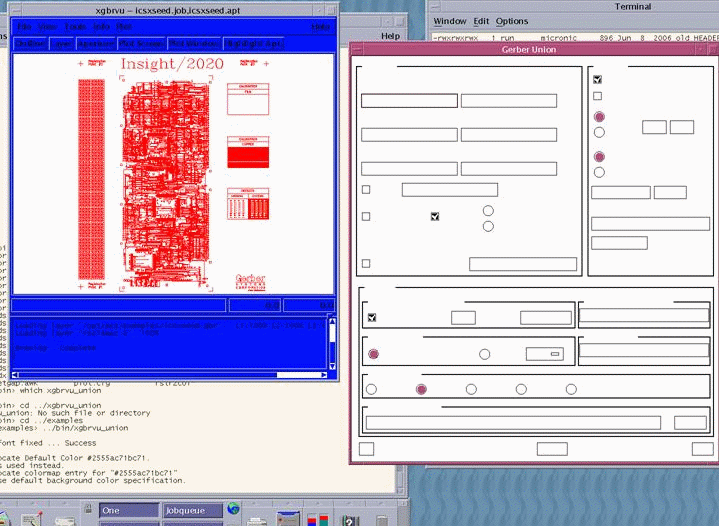Click terminal text 'Font fixed ... Success'
Viewport: 719px width, 526px height.
tap(48, 443)
